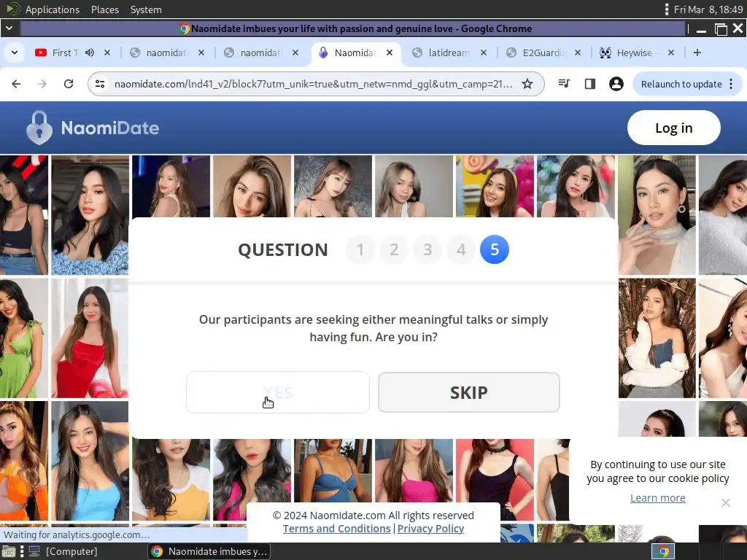Screen dimensions: 747x560
Task: Click Naomidate Chrome window in taskbar
Action: (209, 551)
